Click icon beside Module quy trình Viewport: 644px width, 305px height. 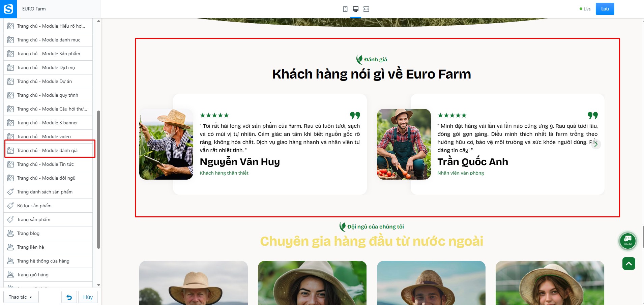[10, 95]
